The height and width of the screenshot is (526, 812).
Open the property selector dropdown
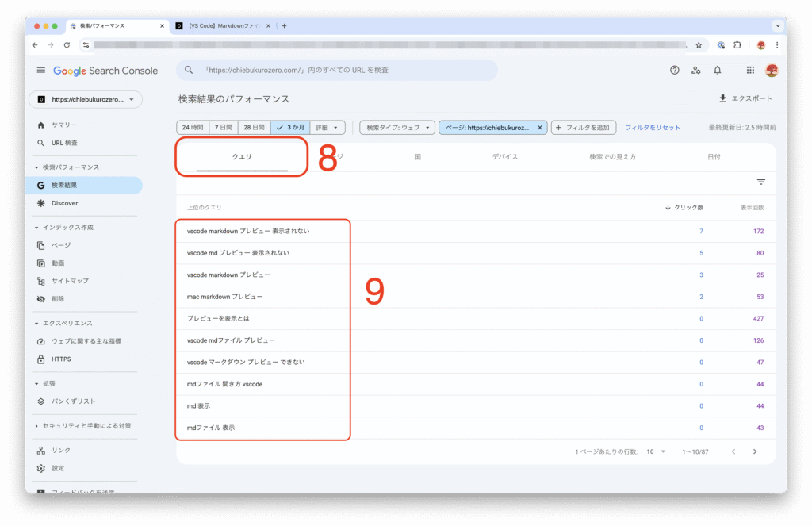(x=86, y=99)
